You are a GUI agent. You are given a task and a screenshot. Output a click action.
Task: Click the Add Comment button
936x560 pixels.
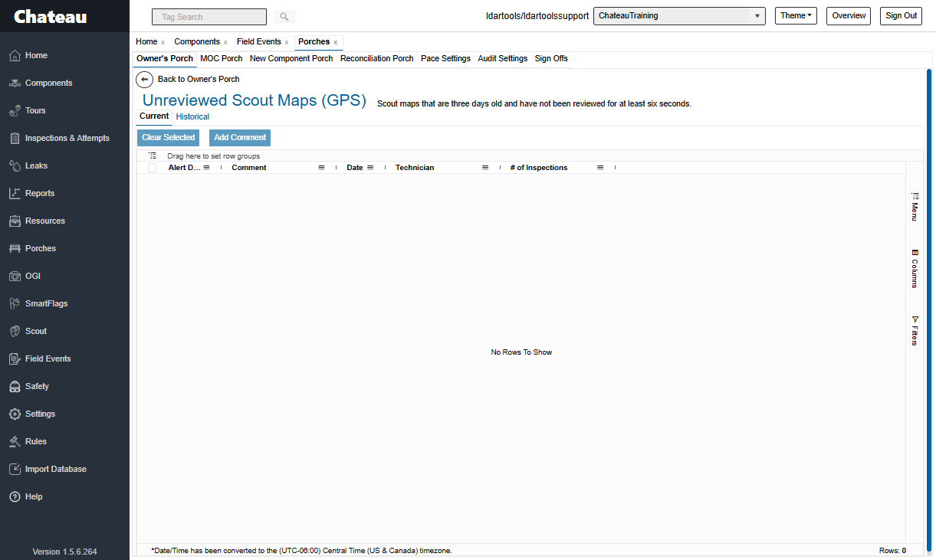click(x=240, y=138)
